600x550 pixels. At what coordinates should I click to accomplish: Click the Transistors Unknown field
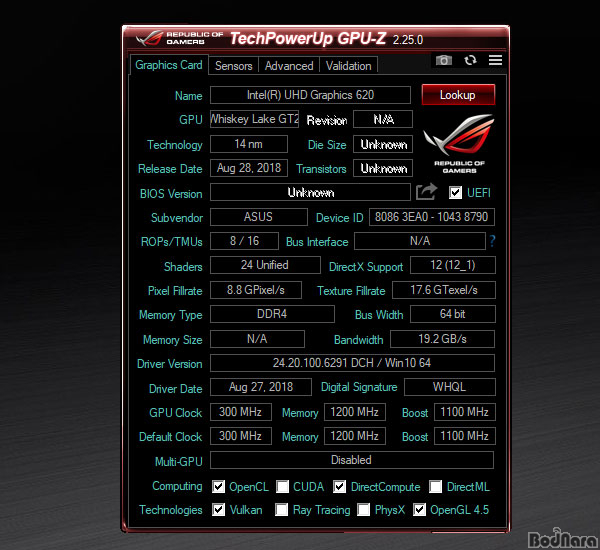(383, 168)
